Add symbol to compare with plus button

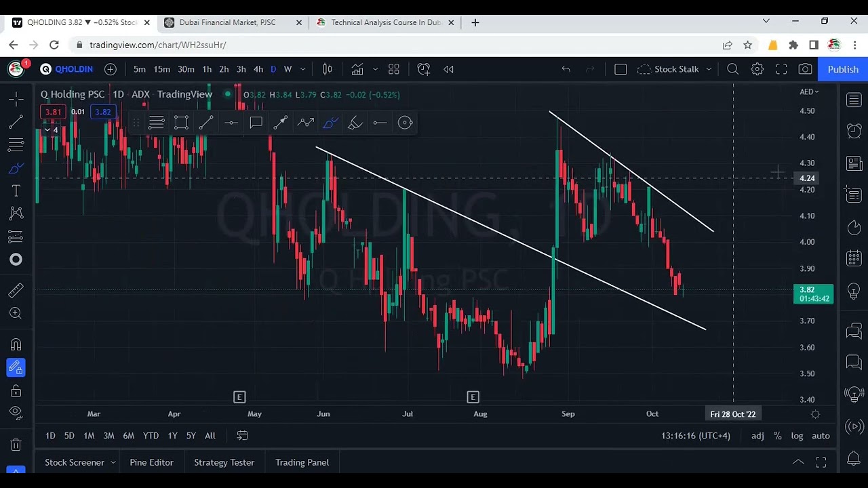111,69
